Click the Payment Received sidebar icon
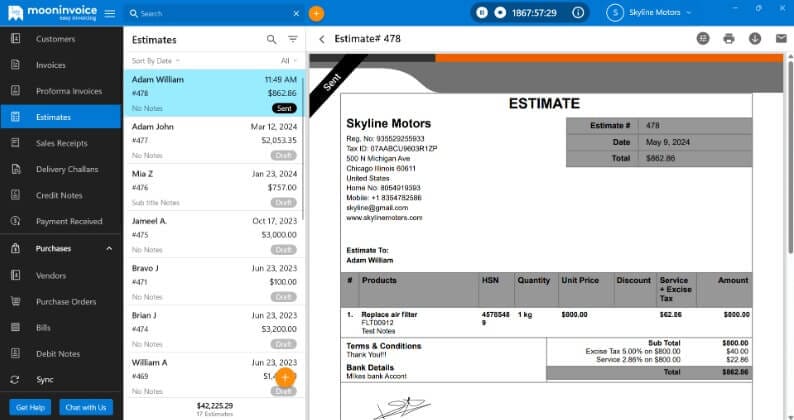Viewport: 794px width, 420px height. [x=16, y=221]
